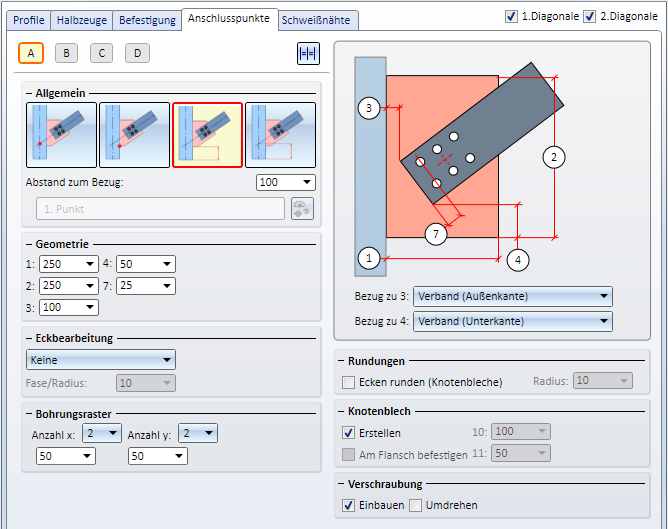The width and height of the screenshot is (668, 529).
Task: Toggle the 2.Diagonale checkbox
Action: click(x=590, y=17)
